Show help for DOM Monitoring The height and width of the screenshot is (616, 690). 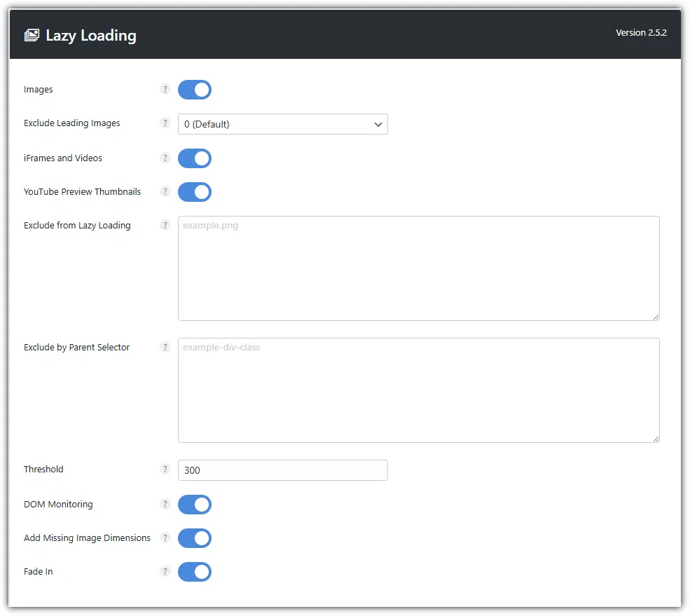click(x=165, y=505)
